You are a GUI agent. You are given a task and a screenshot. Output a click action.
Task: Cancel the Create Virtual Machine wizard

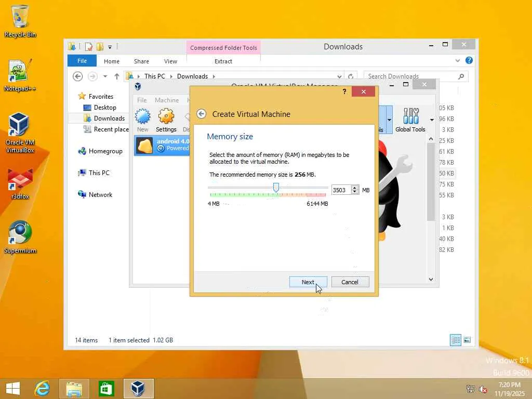(350, 282)
